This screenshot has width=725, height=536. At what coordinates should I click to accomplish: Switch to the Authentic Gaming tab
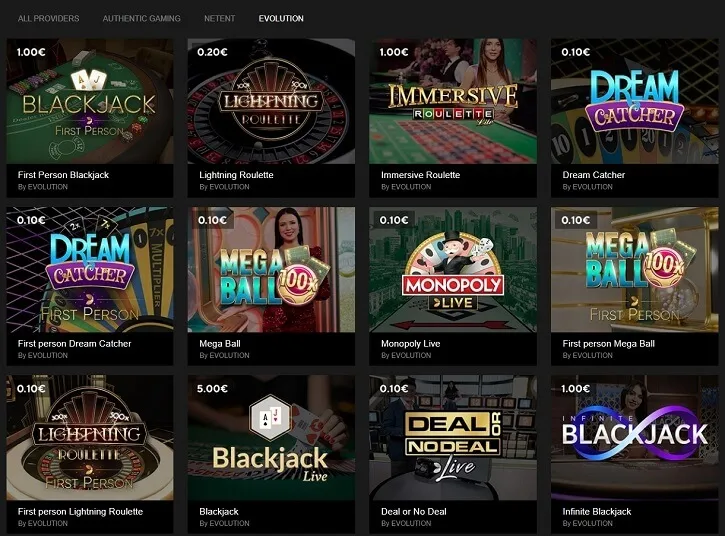point(141,18)
